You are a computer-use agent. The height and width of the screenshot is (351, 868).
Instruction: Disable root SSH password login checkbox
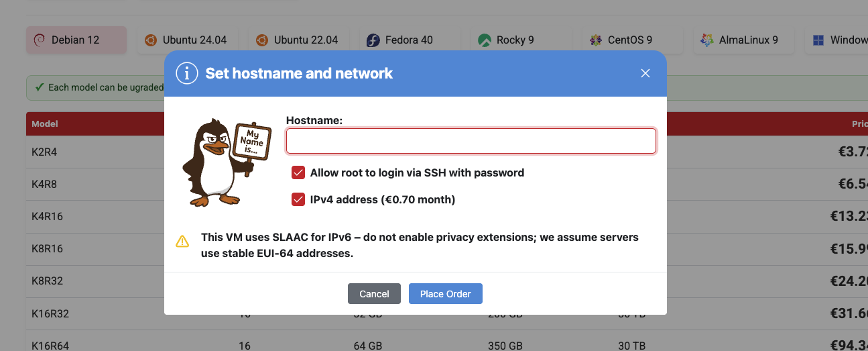(298, 173)
